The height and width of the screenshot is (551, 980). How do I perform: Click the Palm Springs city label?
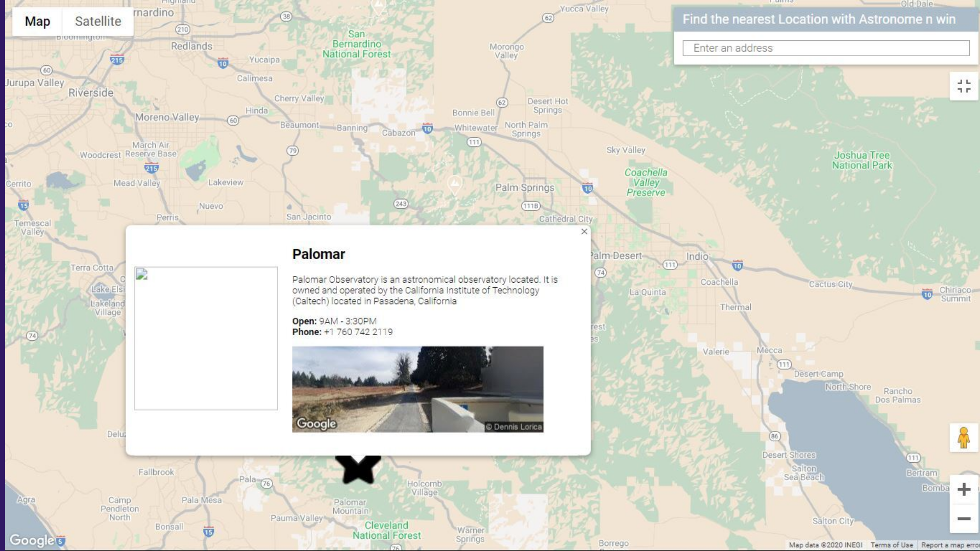(524, 187)
